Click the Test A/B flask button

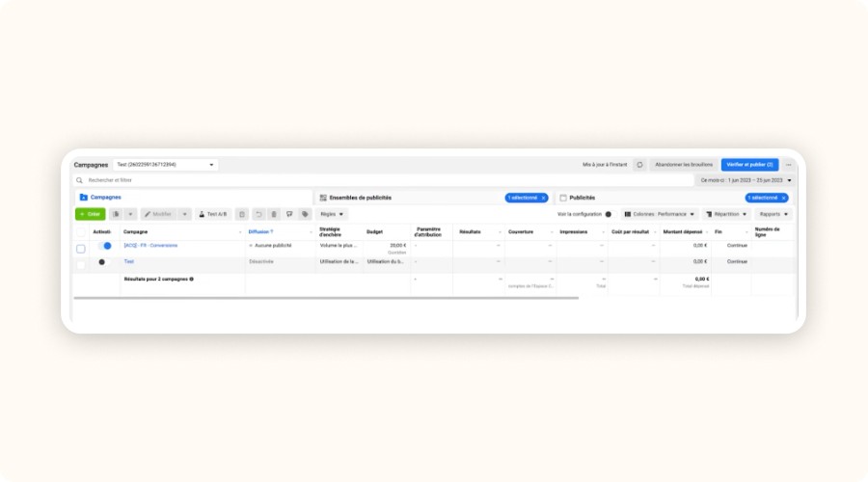[x=212, y=214]
